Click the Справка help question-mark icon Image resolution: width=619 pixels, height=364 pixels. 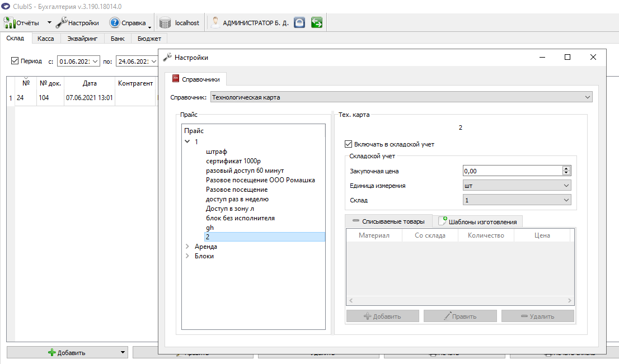click(x=115, y=23)
